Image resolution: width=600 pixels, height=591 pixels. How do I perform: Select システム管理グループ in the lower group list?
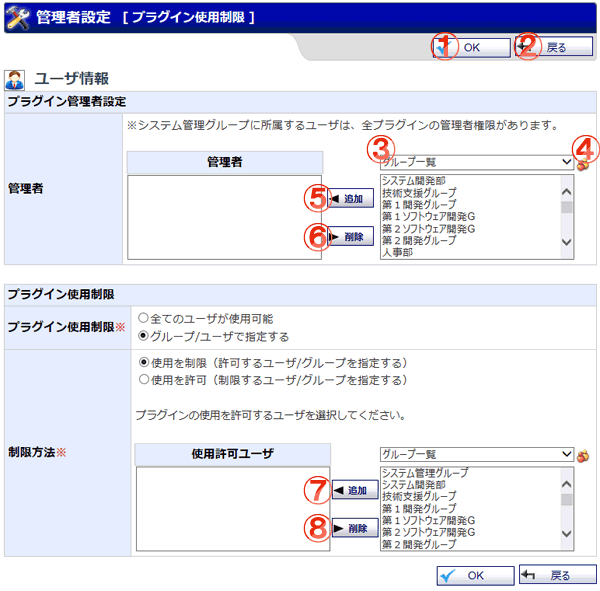pyautogui.click(x=425, y=473)
